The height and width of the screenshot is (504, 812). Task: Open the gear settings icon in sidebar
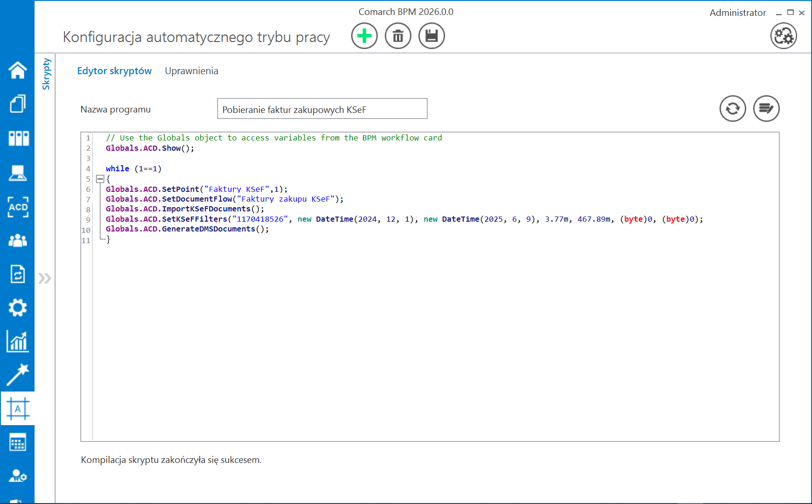(18, 308)
